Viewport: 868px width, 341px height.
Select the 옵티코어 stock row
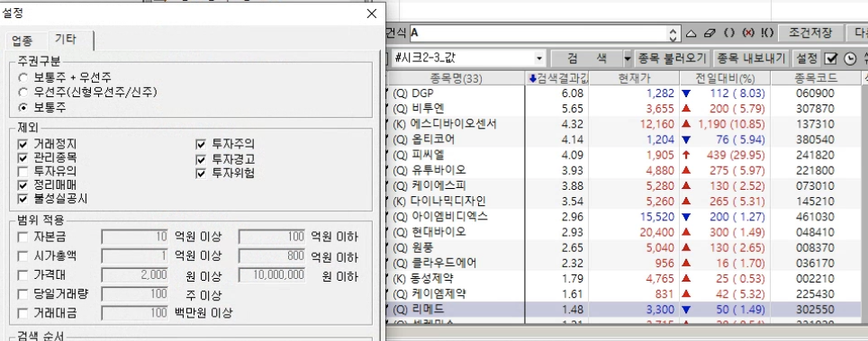624,139
